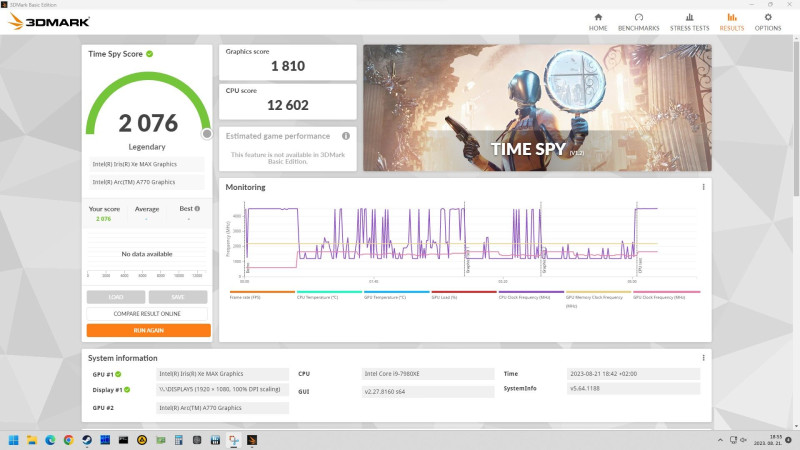Open the green graphics card taskbar app
Image resolution: width=800 pixels, height=450 pixels.
point(161,440)
